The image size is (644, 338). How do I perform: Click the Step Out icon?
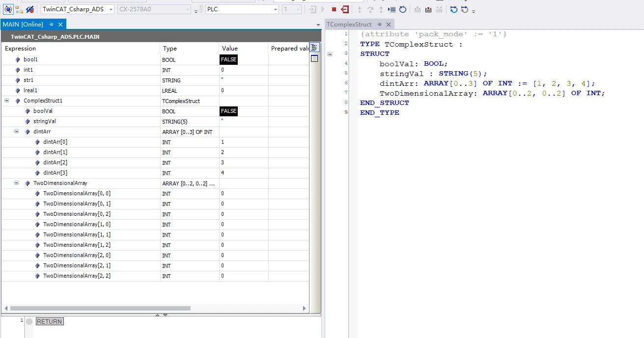click(x=381, y=9)
